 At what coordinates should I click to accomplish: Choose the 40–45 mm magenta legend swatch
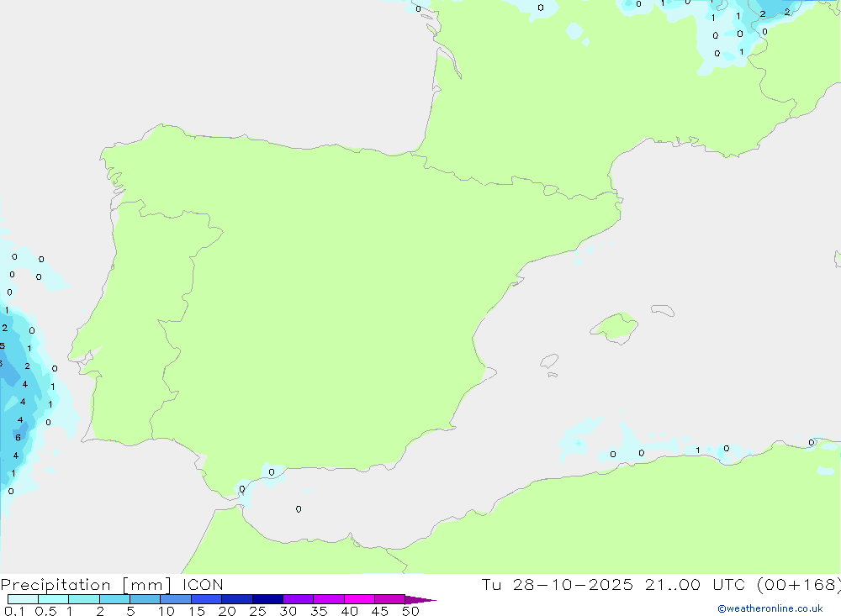(359, 599)
